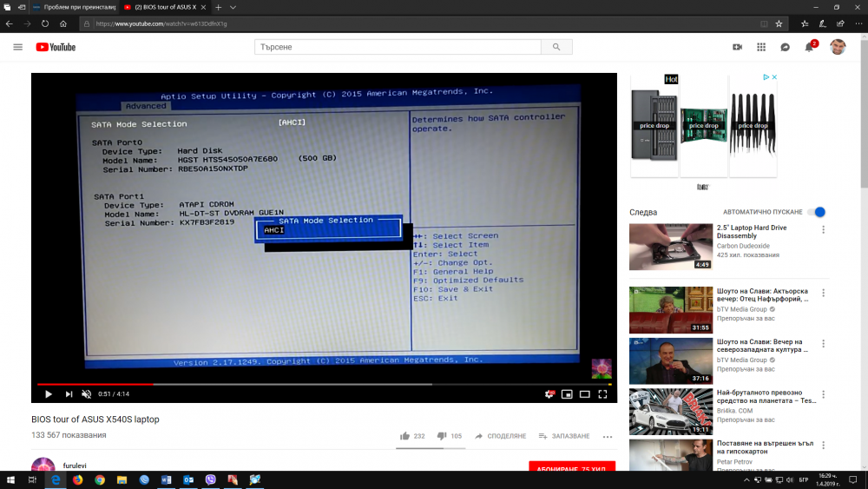Open options for Актьорска вечер video
The height and width of the screenshot is (489, 868).
[x=823, y=293]
